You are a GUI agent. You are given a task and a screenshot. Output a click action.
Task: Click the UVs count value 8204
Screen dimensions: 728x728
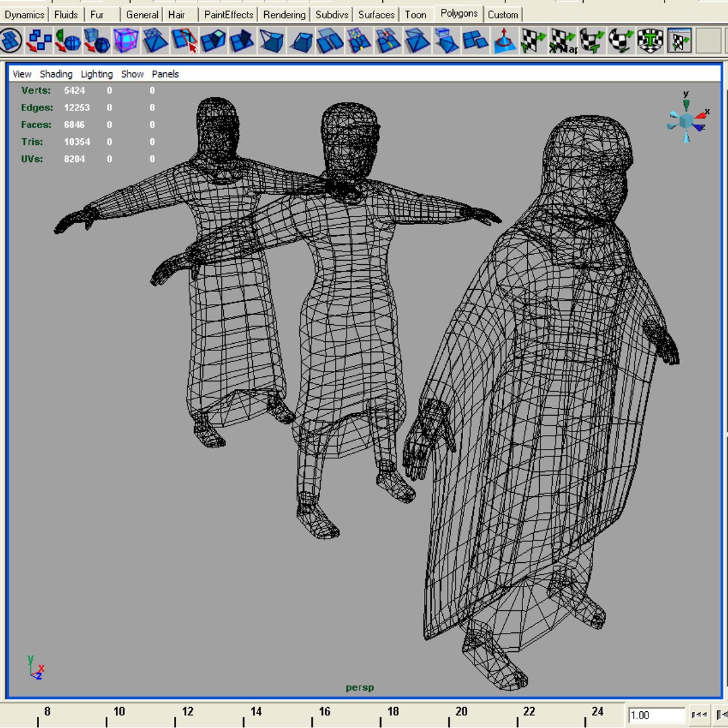74,159
